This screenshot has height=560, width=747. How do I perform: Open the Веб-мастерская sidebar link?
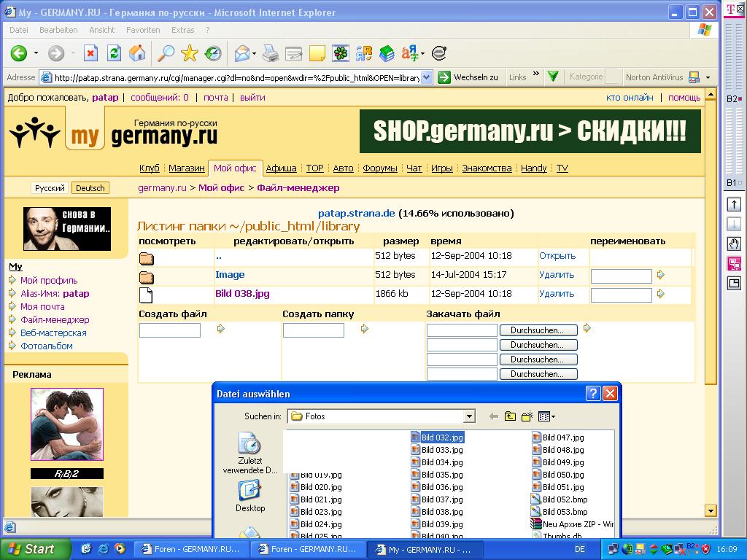click(53, 332)
